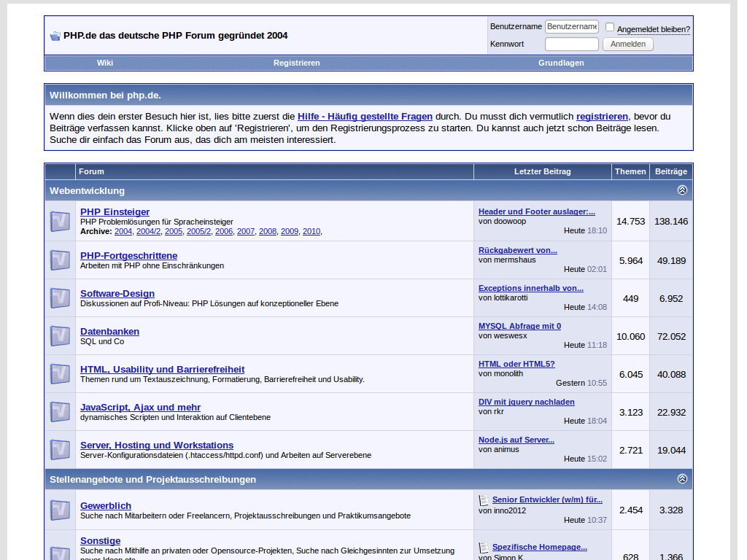Click the Gewerblich forum status icon
Viewport: 747px width, 560px height.
click(x=60, y=510)
